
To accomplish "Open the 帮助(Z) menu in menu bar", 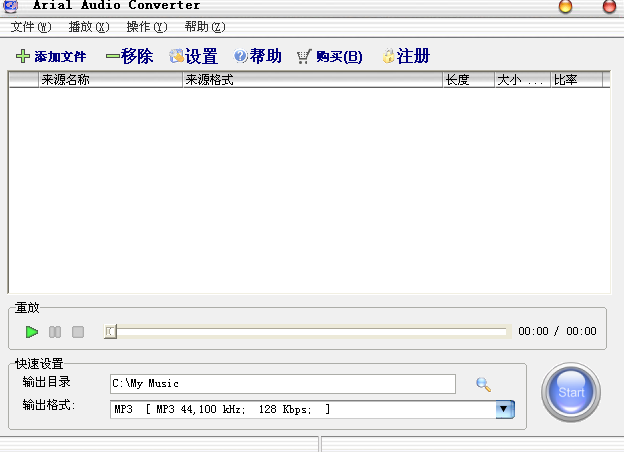I will (x=205, y=27).
